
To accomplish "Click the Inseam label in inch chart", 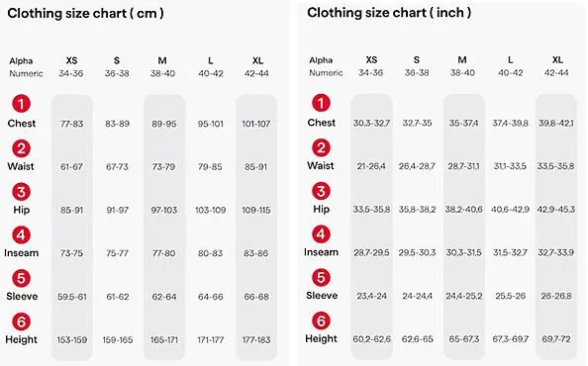I will (x=321, y=252).
